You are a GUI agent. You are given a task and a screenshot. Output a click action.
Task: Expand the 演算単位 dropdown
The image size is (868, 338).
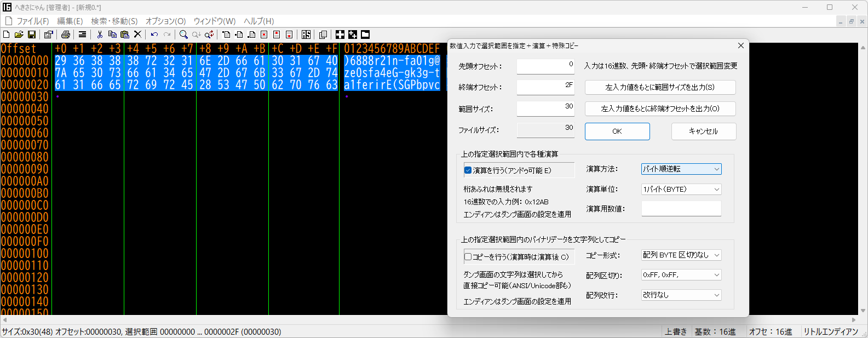coord(681,189)
